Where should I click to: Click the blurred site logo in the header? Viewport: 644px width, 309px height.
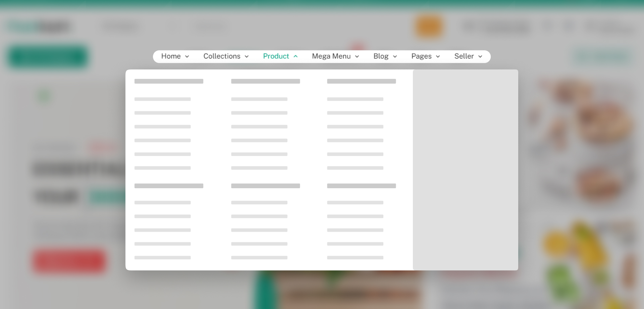[x=39, y=27]
